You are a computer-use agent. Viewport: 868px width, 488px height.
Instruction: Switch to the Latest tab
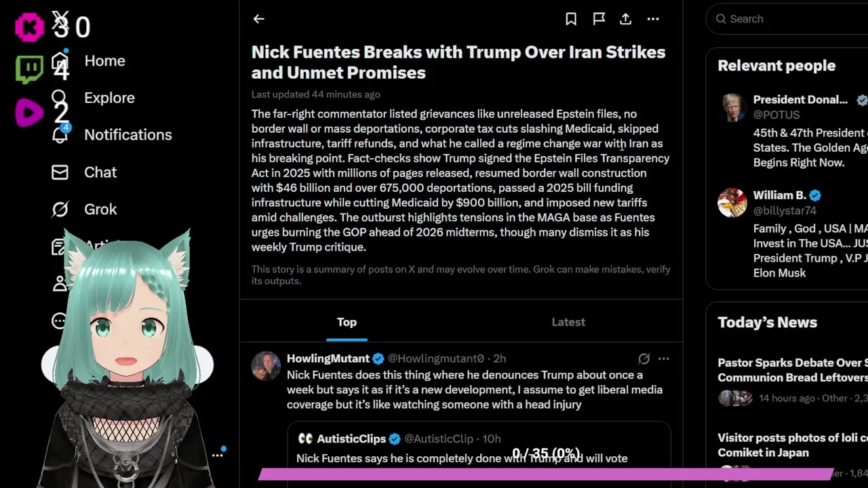tap(568, 322)
